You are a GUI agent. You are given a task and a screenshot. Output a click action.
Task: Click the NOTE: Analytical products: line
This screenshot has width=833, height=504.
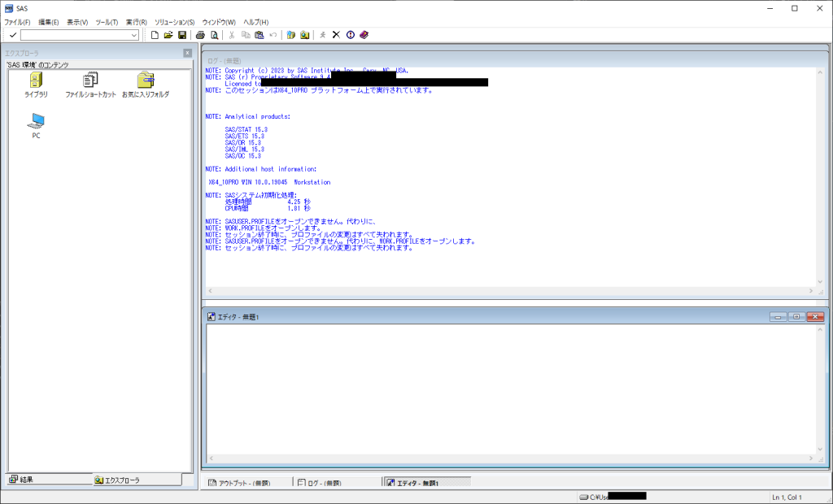click(248, 117)
